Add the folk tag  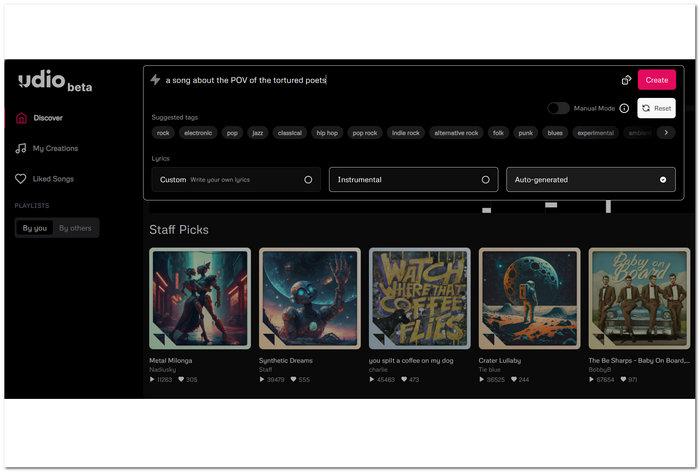(x=498, y=133)
